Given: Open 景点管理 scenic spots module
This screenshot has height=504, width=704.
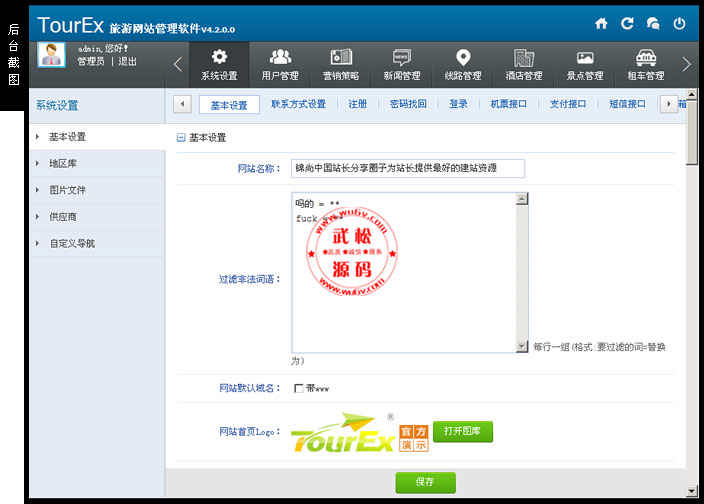Looking at the screenshot, I should click(585, 64).
